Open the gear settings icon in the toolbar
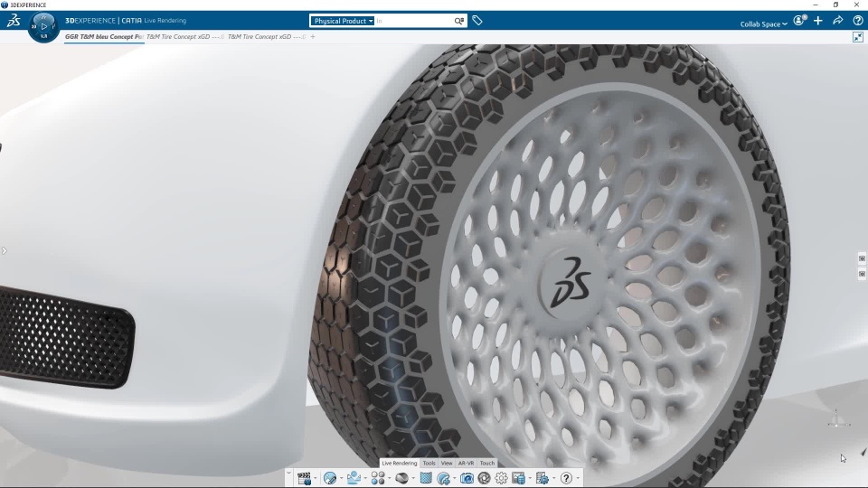The height and width of the screenshot is (488, 868). pyautogui.click(x=501, y=478)
